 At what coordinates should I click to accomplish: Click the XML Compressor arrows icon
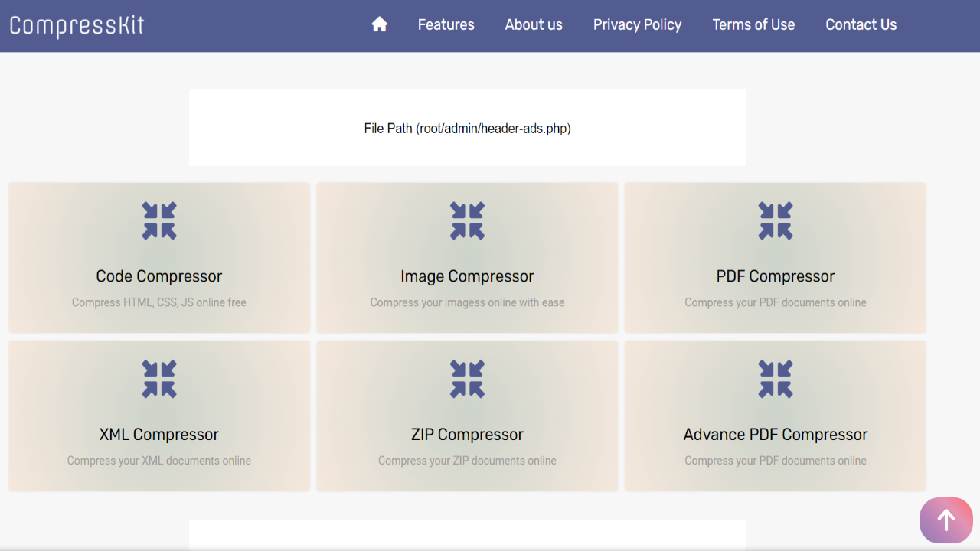click(158, 378)
